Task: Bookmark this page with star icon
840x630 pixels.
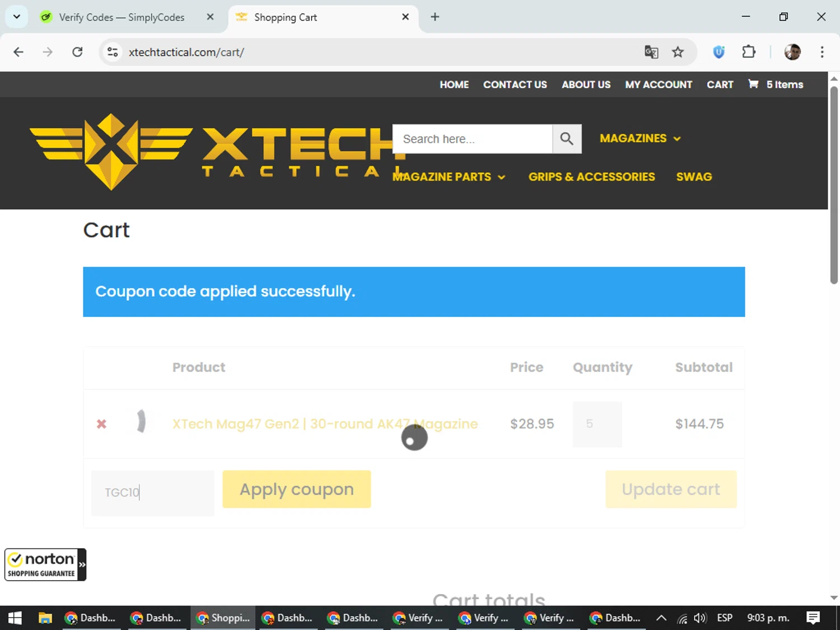Action: pyautogui.click(x=678, y=52)
